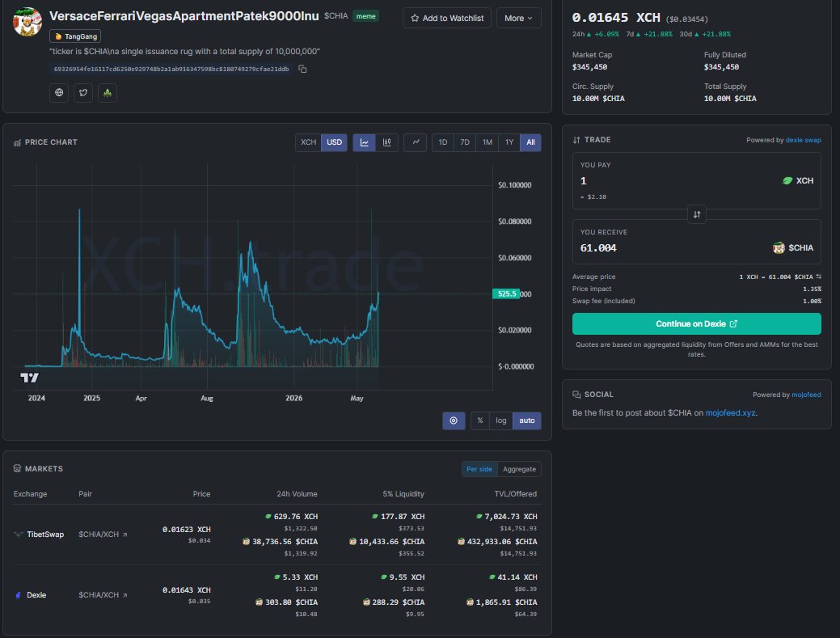The image size is (840, 638).
Task: Select Aggregate markets view
Action: coord(519,469)
